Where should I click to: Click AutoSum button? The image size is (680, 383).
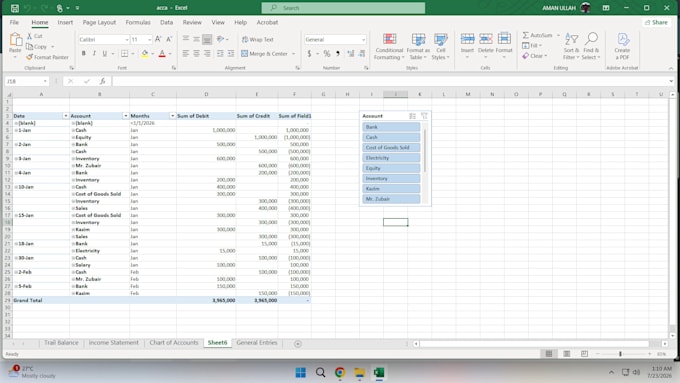[x=537, y=35]
